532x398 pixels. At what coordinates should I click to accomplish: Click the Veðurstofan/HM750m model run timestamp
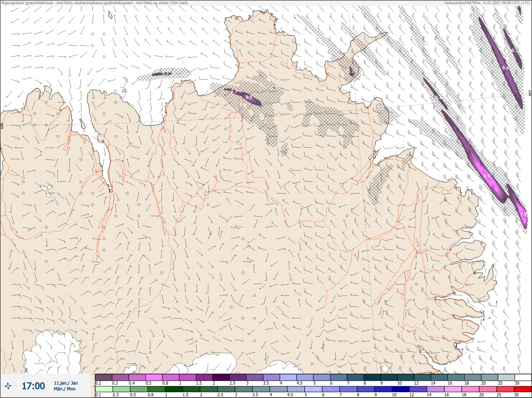coord(487,3)
